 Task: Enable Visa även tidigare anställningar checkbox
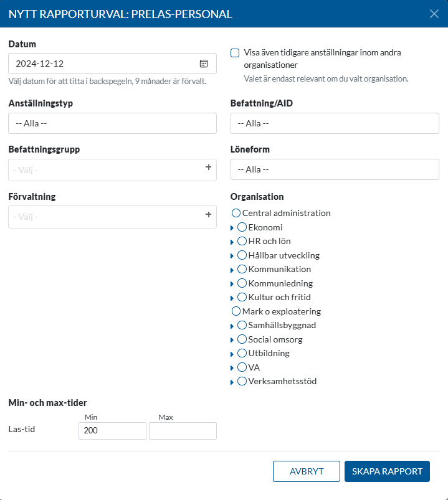(235, 53)
